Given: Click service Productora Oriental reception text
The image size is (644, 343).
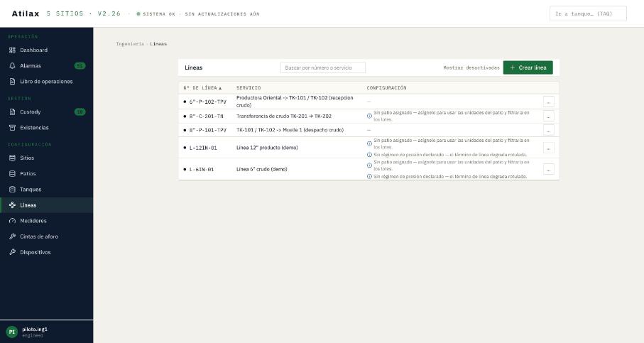Looking at the screenshot, I should click(x=295, y=102).
